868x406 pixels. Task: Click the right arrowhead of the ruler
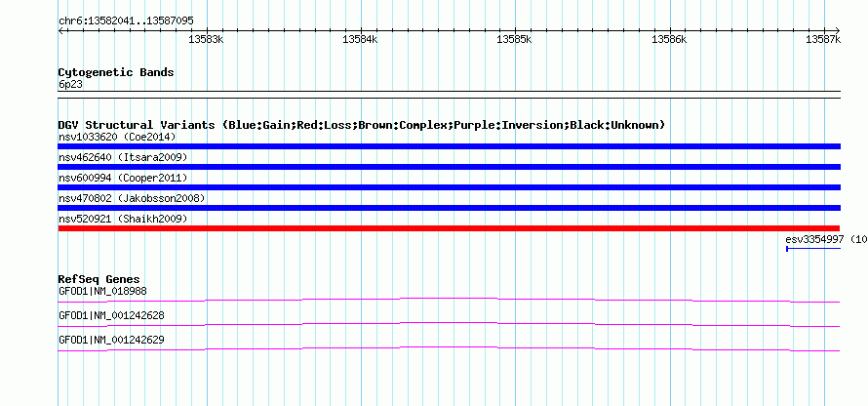click(838, 30)
